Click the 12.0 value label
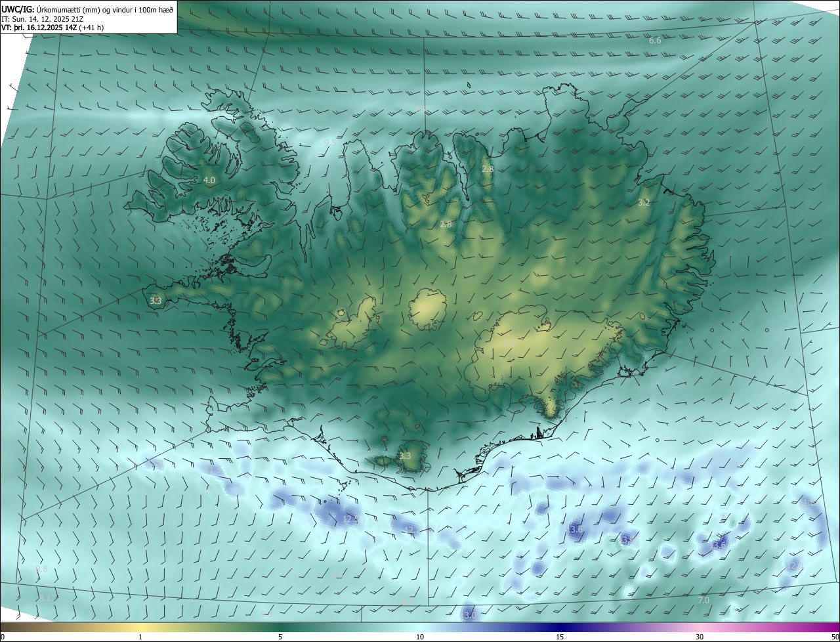This screenshot has height=642, width=840. click(x=795, y=566)
